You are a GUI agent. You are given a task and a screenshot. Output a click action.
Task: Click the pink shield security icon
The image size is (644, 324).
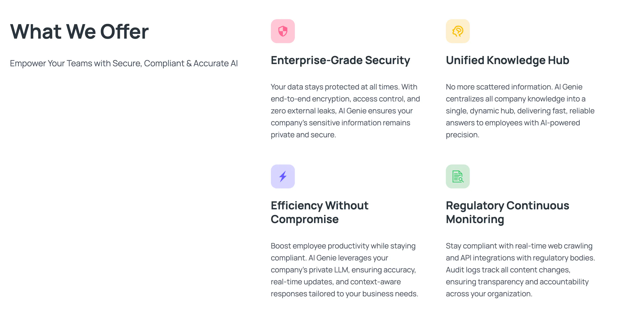[x=283, y=31]
